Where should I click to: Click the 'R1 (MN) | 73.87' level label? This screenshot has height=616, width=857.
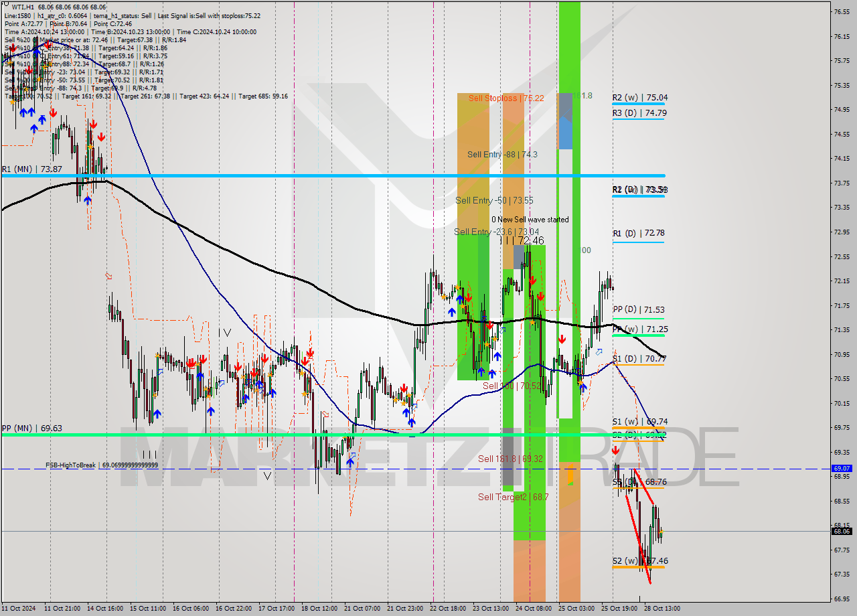point(31,169)
